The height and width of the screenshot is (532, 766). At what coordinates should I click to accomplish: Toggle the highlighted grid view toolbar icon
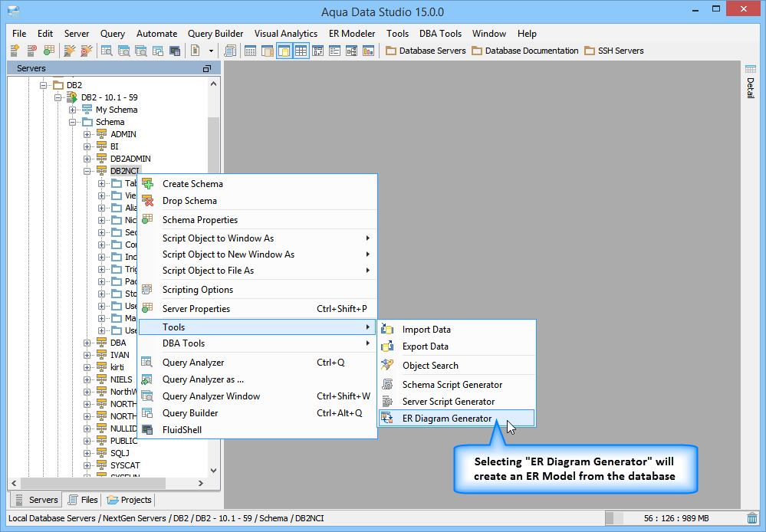click(x=301, y=51)
